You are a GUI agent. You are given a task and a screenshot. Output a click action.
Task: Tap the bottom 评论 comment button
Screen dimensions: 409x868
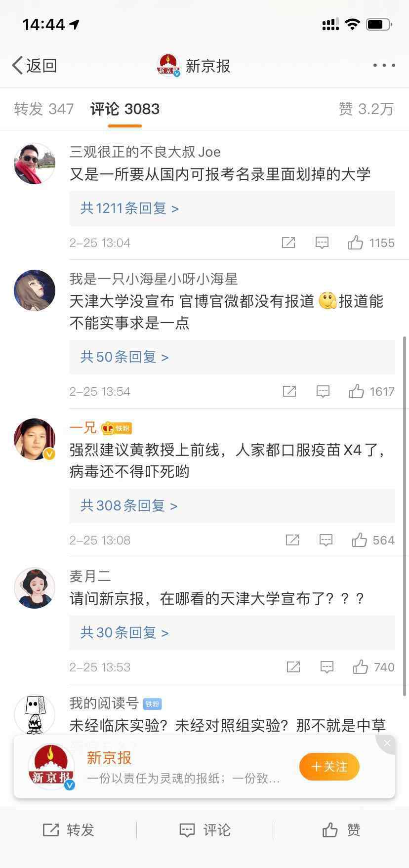point(204,830)
